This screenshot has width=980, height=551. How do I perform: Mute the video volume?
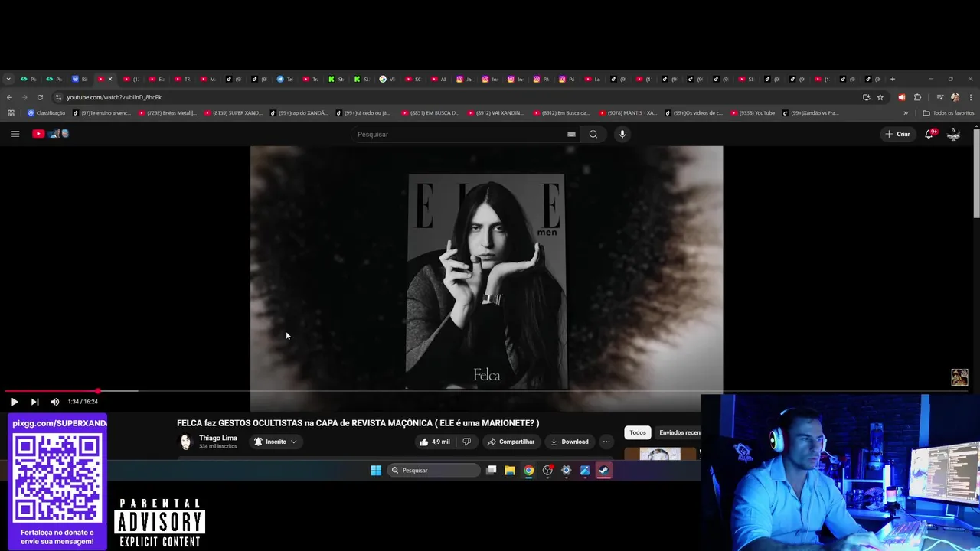[55, 402]
